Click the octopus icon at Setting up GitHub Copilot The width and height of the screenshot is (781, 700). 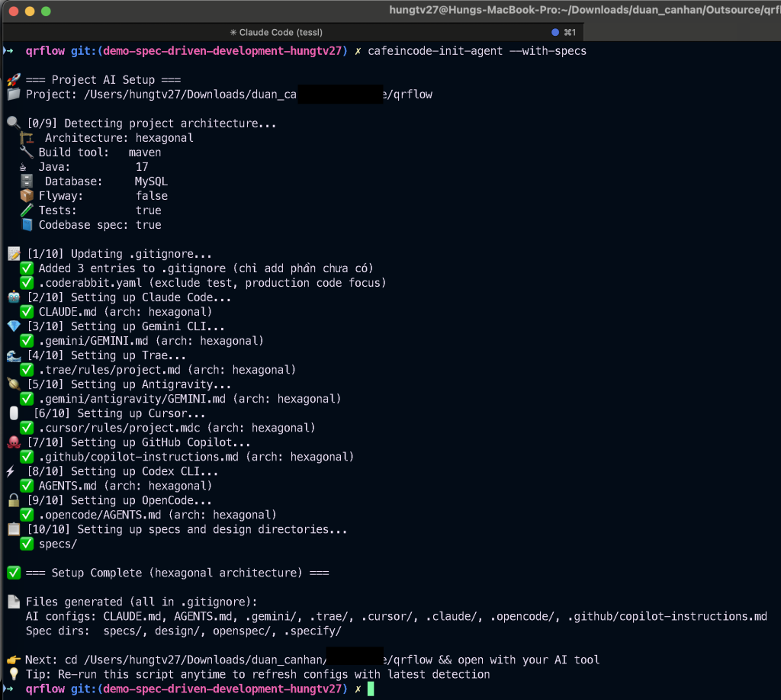(13, 442)
